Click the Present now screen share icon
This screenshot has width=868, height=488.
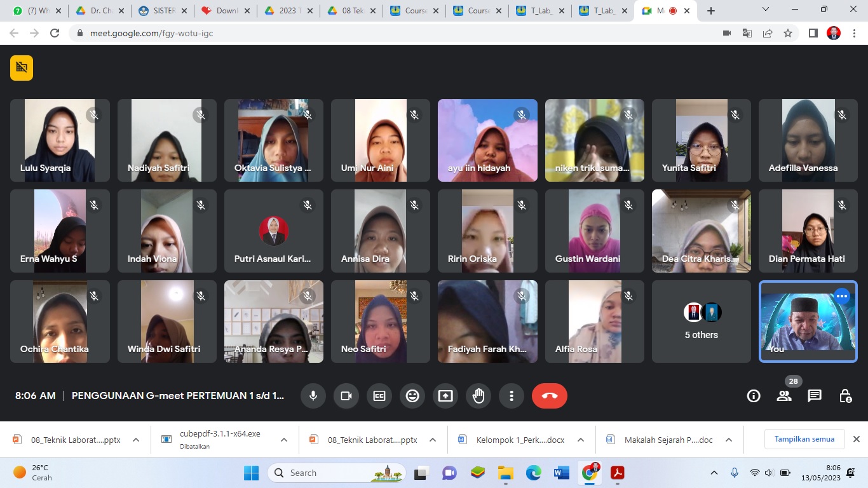click(x=445, y=396)
